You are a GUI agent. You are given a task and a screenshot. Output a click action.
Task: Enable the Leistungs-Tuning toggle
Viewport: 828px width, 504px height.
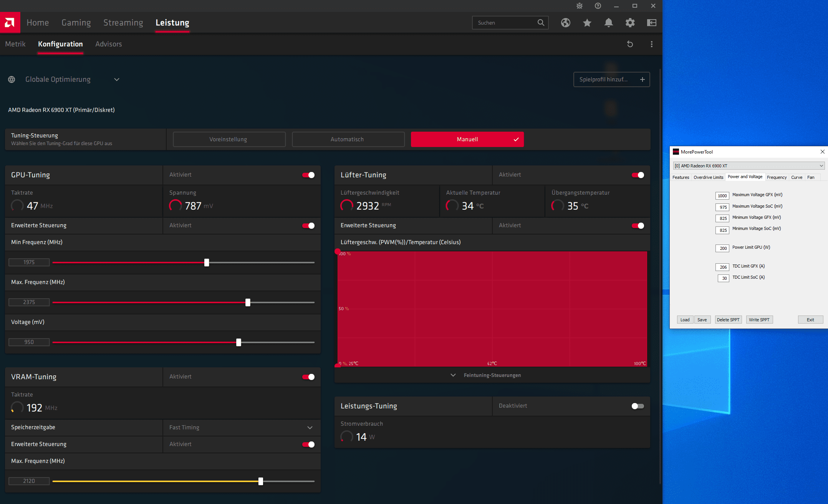[638, 406]
